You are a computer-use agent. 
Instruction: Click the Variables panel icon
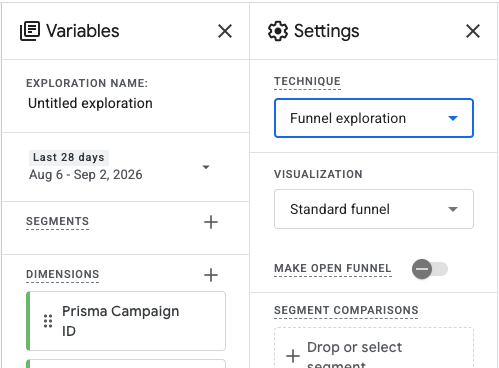(30, 31)
